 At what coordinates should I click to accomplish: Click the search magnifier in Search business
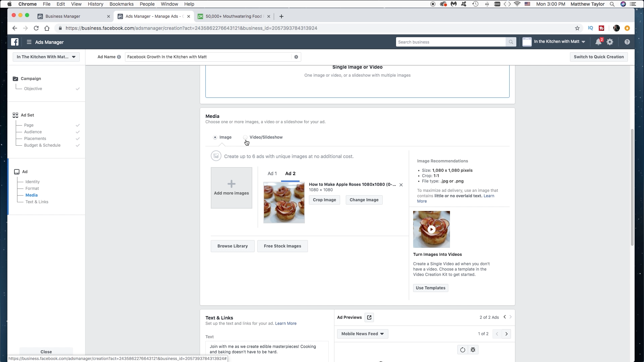pyautogui.click(x=511, y=42)
